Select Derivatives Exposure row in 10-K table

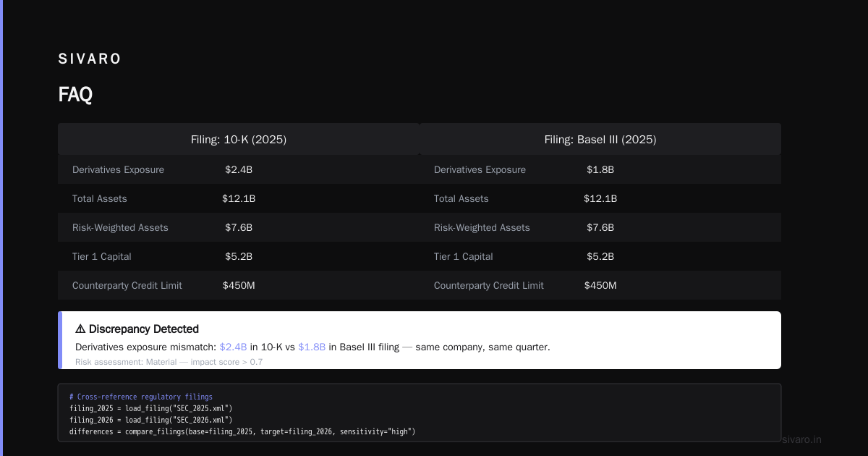(239, 169)
